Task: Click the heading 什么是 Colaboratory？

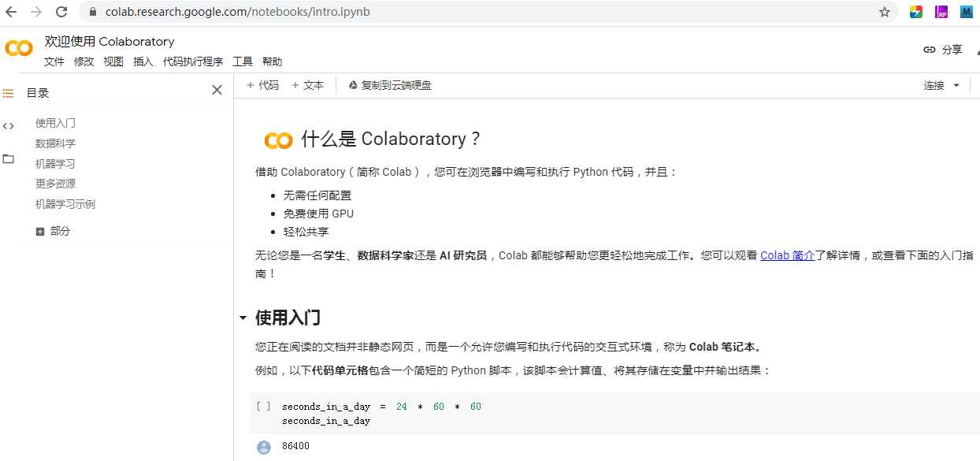Action: pyautogui.click(x=391, y=139)
